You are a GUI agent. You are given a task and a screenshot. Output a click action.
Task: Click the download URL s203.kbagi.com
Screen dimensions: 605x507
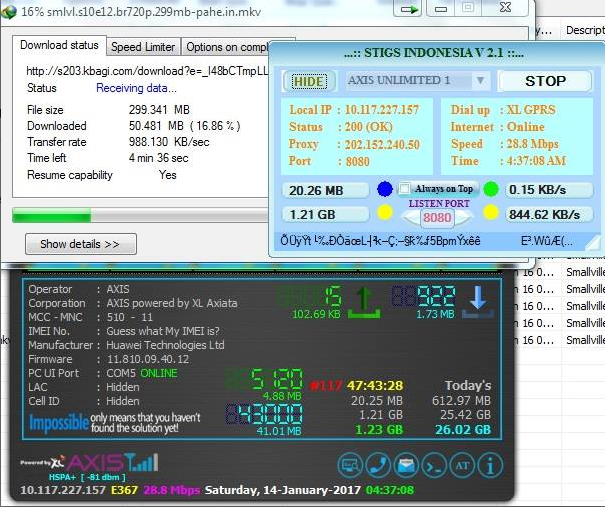[147, 71]
